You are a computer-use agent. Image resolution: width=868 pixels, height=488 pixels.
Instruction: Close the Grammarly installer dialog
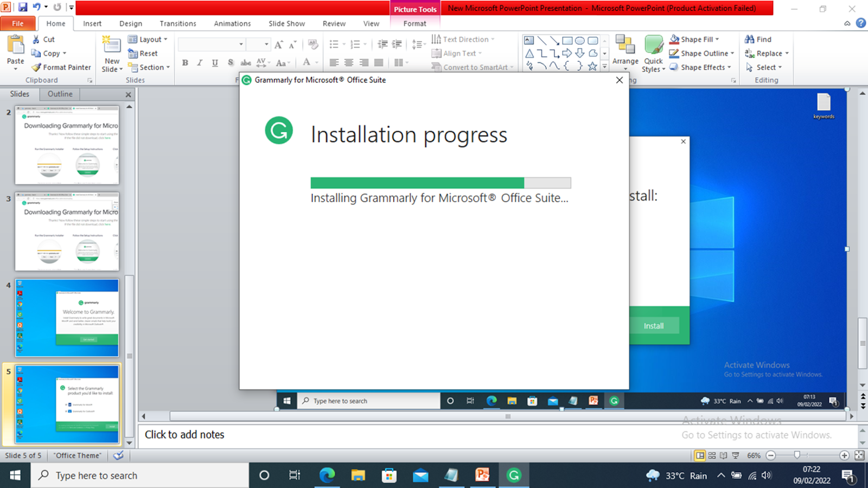620,80
